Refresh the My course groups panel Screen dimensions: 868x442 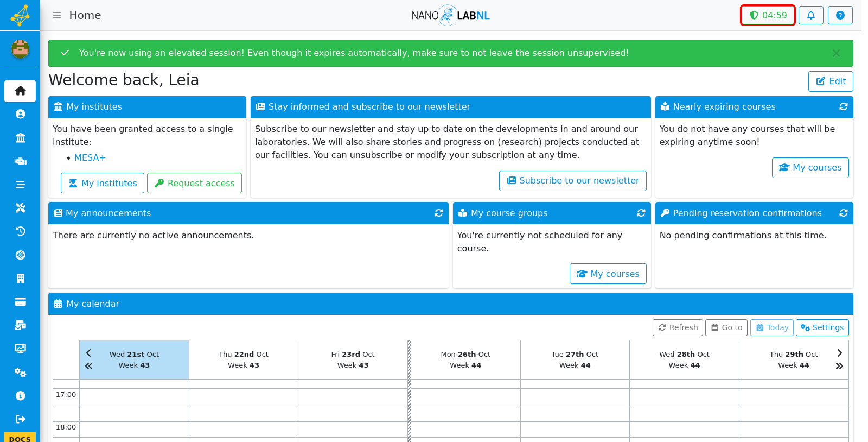(x=641, y=213)
